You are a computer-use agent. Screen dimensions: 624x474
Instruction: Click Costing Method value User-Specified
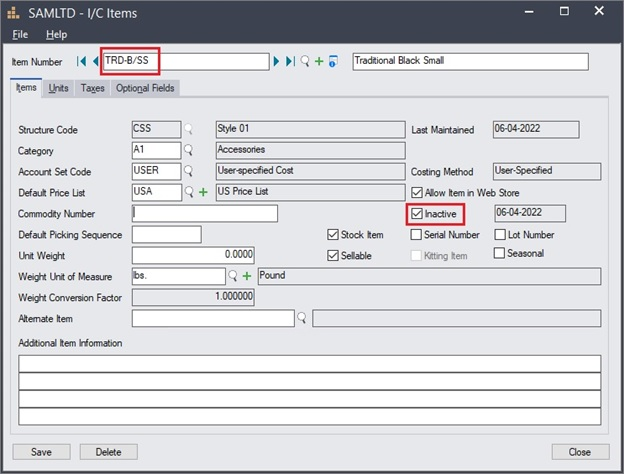547,171
